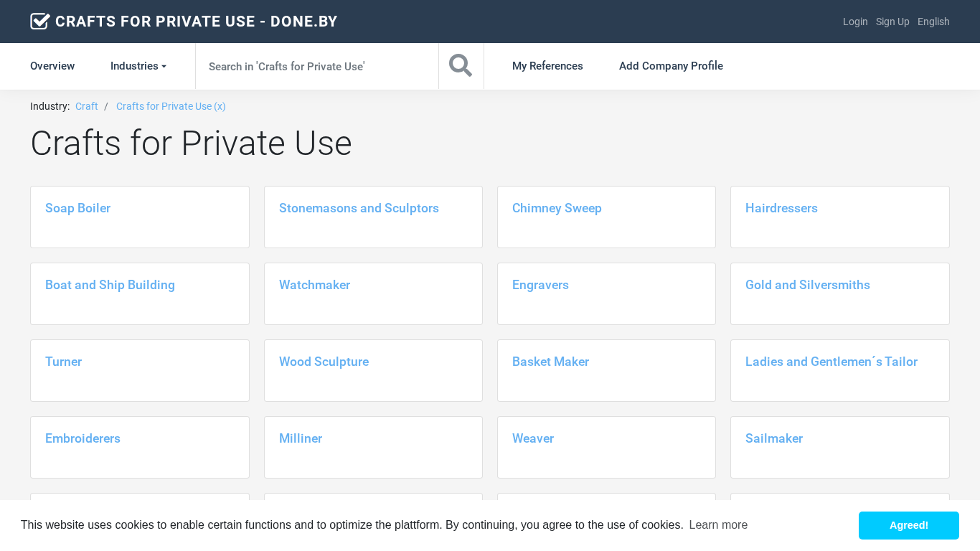Open the Soap Boiler category
Image resolution: width=980 pixels, height=551 pixels.
[78, 208]
